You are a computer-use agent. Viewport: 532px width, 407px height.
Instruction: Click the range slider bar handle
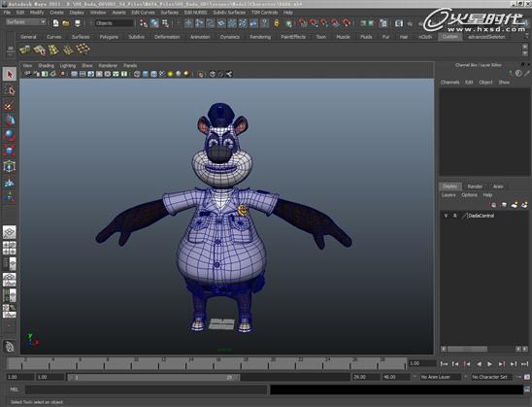click(153, 377)
